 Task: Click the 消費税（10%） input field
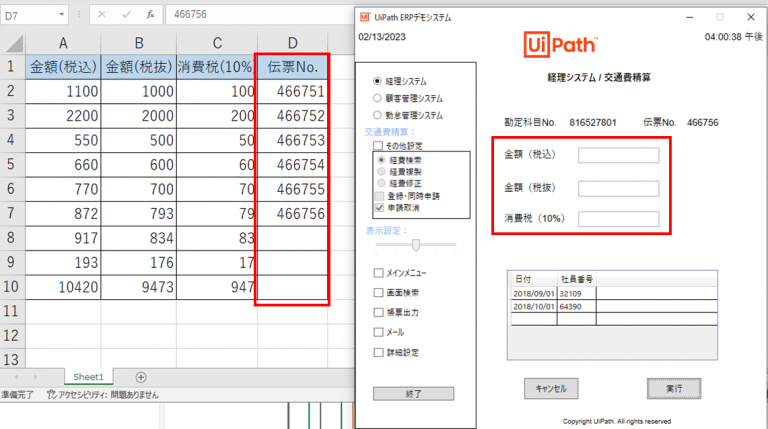[619, 219]
